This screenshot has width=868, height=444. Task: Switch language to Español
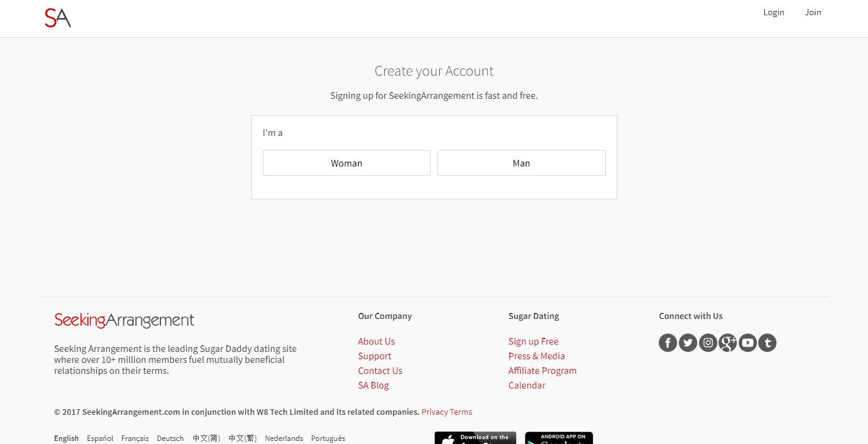pos(100,439)
